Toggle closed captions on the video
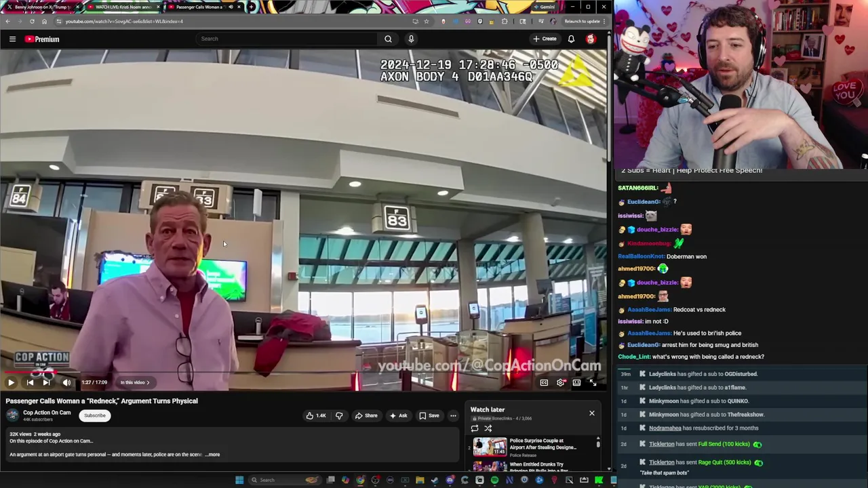Viewport: 868px width, 488px height. pyautogui.click(x=544, y=382)
